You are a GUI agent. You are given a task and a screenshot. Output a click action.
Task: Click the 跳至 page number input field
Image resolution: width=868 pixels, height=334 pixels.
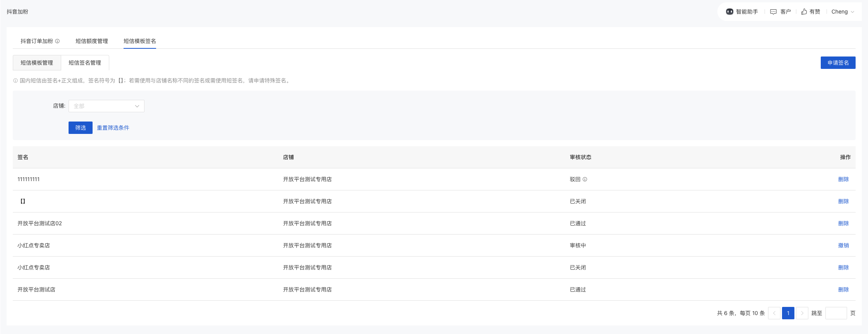836,313
